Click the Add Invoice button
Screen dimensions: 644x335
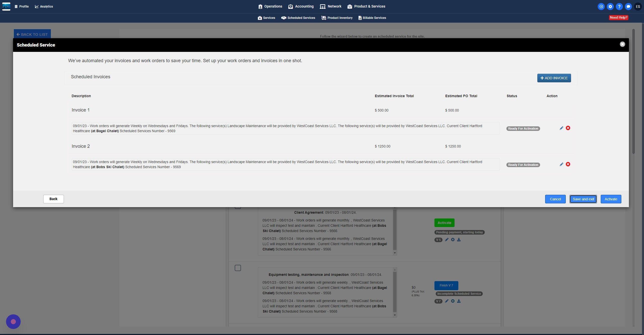(x=554, y=78)
